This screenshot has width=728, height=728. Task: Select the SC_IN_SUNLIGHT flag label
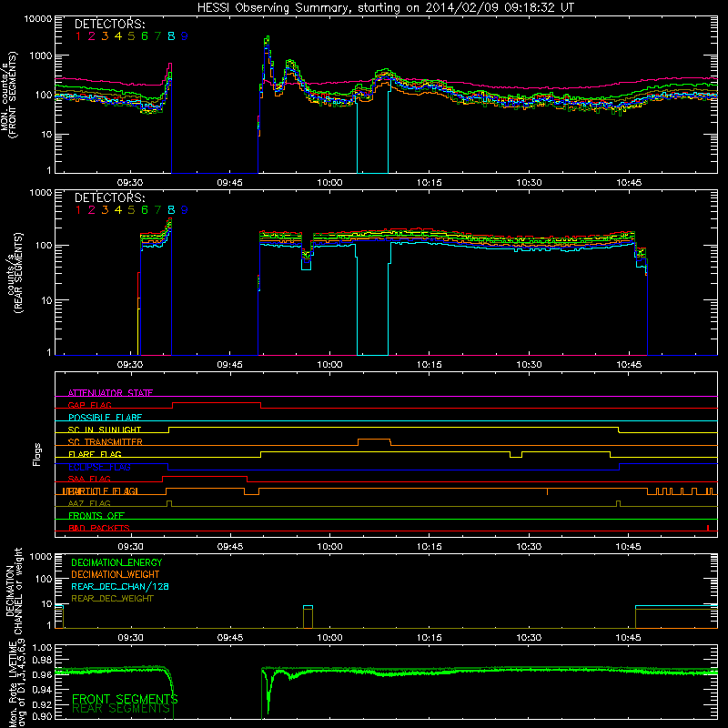pos(105,430)
